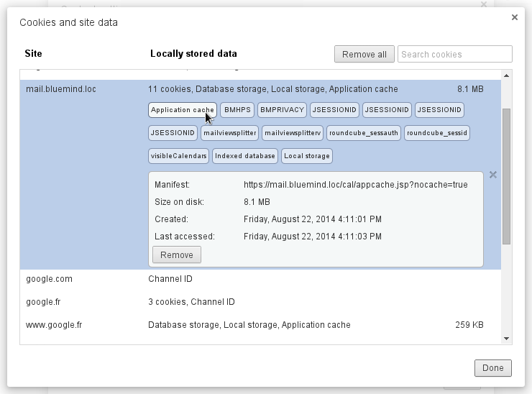Dismiss the mail.bluemind.loc details panel
Image resolution: width=532 pixels, height=394 pixels.
pos(492,175)
